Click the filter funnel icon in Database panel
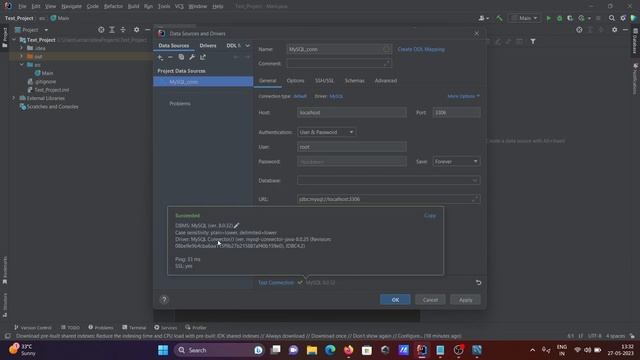Image resolution: width=640 pixels, height=360 pixels. click(x=533, y=41)
